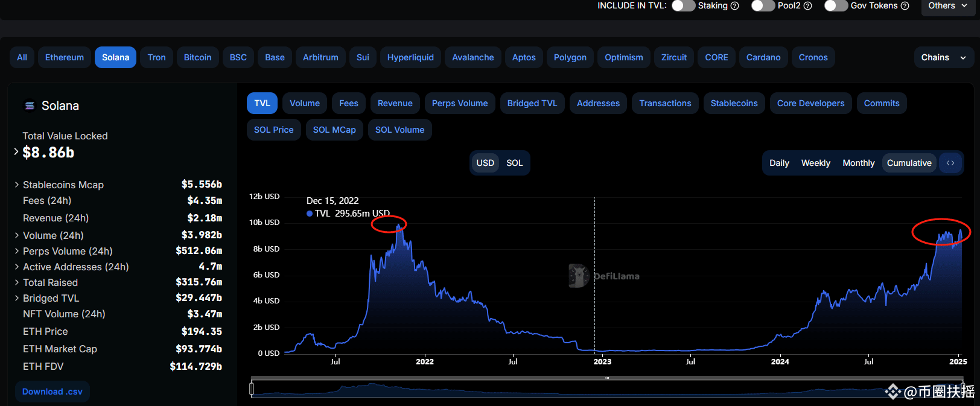This screenshot has height=406, width=980.
Task: Toggle Gov Tokens in TVL
Action: tap(836, 5)
